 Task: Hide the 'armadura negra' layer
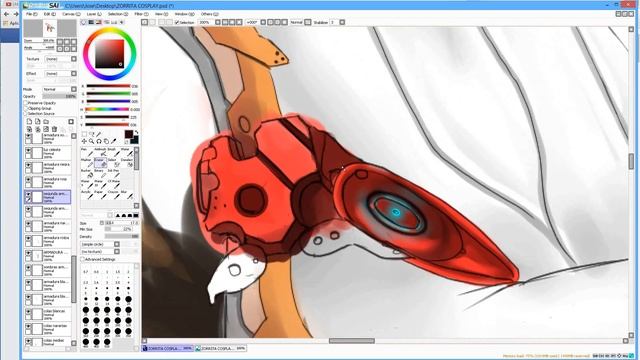28,165
